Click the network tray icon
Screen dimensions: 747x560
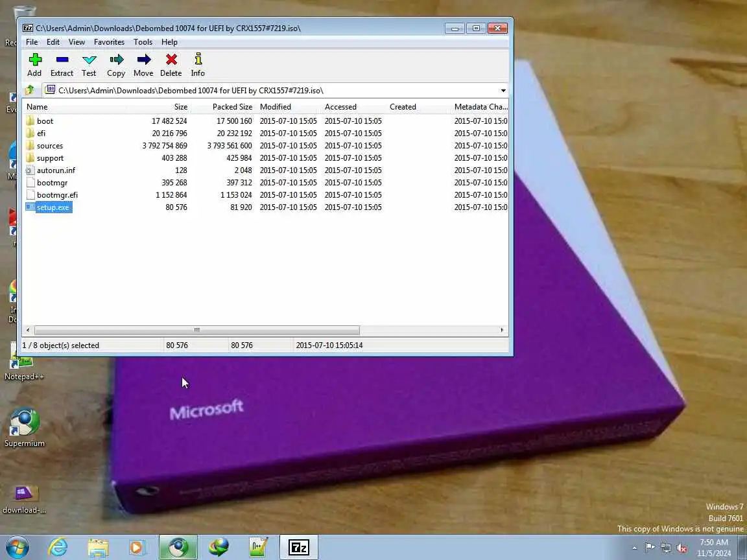coord(665,548)
